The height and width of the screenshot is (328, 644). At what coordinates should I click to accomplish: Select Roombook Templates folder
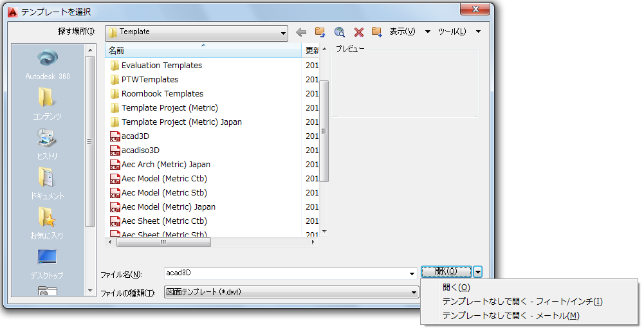[x=162, y=94]
